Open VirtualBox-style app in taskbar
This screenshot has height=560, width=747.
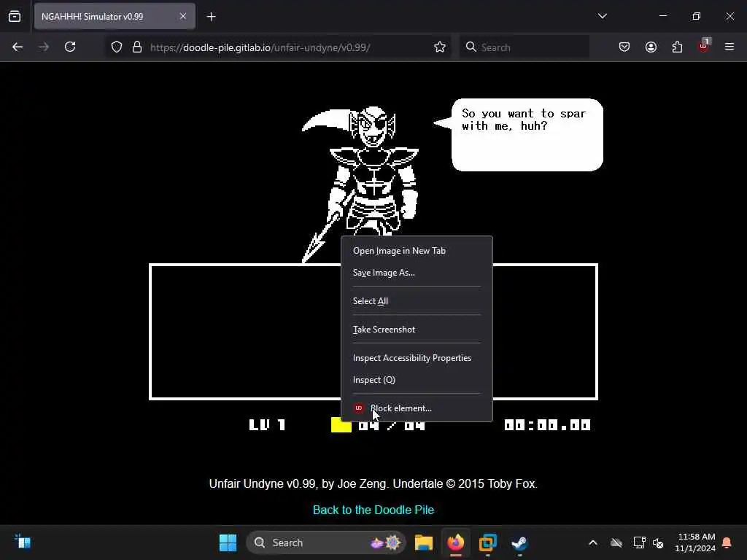pyautogui.click(x=488, y=542)
